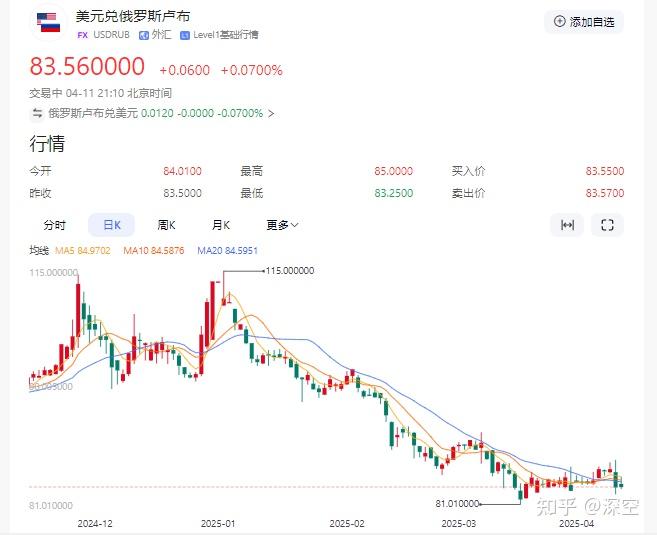
Task: Click the 买入价 value 83.5500
Action: [x=605, y=171]
